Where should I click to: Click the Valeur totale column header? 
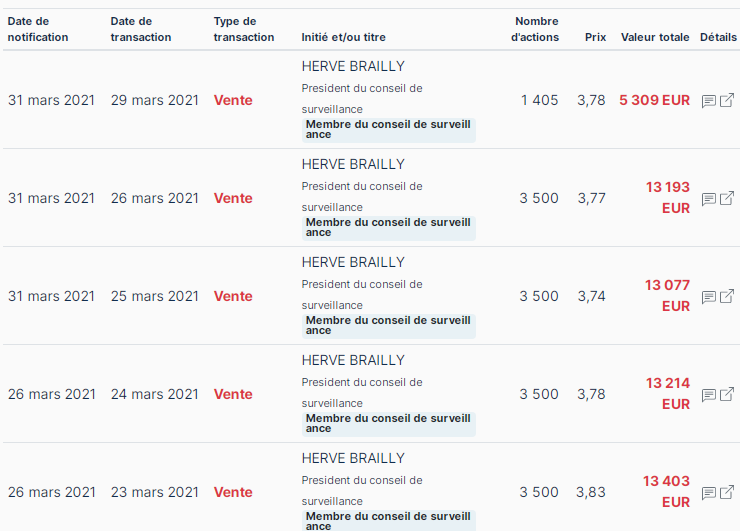pyautogui.click(x=655, y=37)
